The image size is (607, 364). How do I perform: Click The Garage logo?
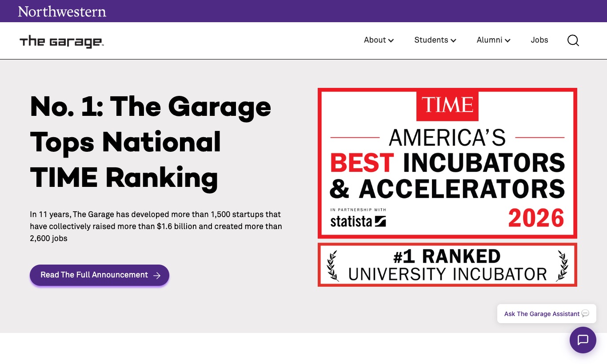coord(61,41)
